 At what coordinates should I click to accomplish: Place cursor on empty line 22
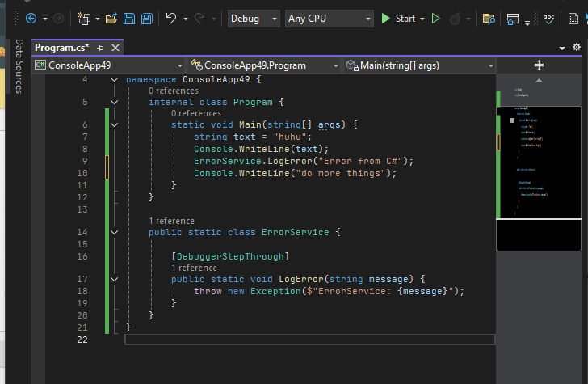(310, 340)
